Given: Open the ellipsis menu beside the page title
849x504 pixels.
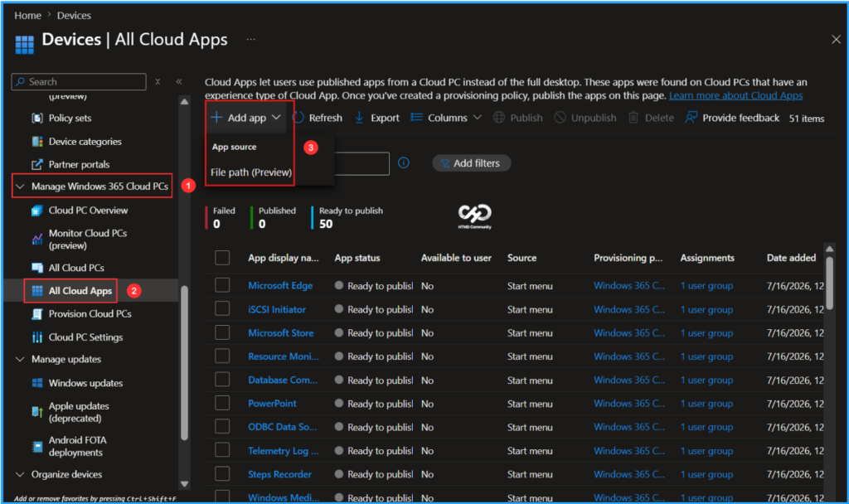Looking at the screenshot, I should pyautogui.click(x=250, y=39).
